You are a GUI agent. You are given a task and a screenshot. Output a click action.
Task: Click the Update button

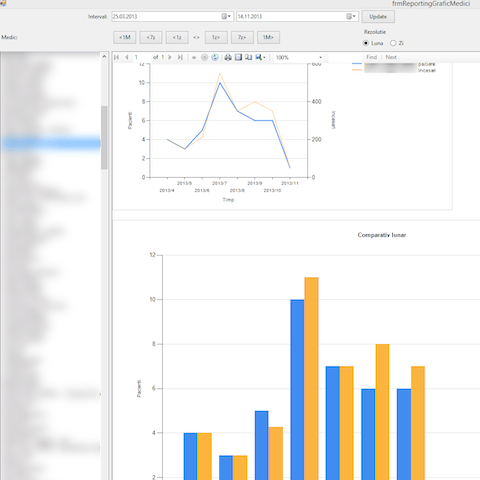[378, 17]
